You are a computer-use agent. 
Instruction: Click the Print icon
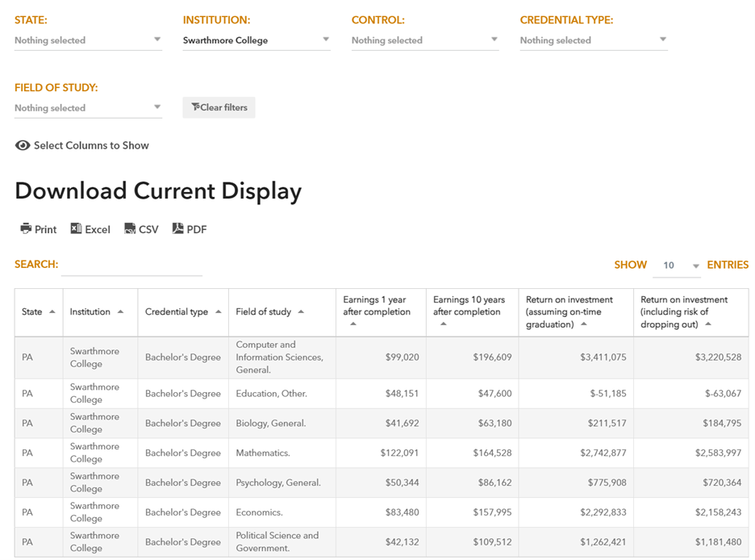pyautogui.click(x=26, y=228)
